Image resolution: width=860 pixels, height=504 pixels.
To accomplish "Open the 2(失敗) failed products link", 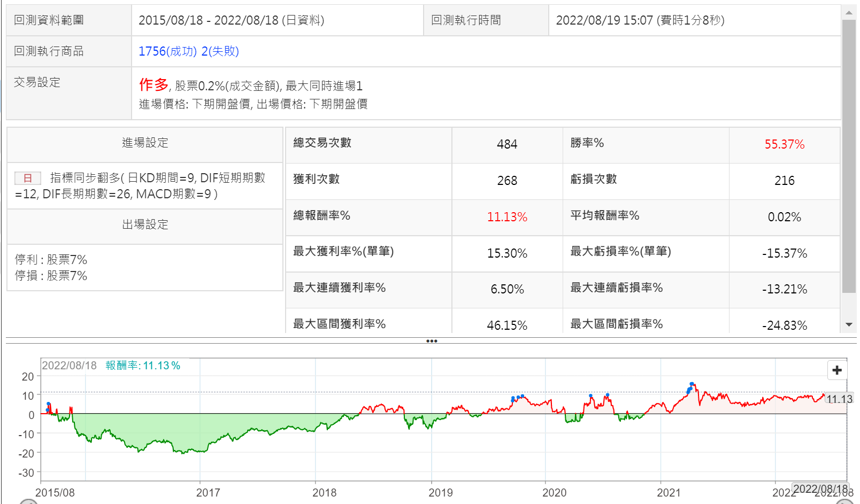I will click(220, 51).
